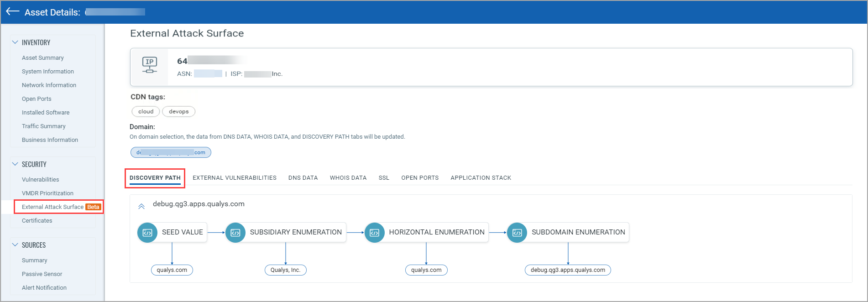
Task: Open Alert Notification in the sidebar
Action: [44, 288]
